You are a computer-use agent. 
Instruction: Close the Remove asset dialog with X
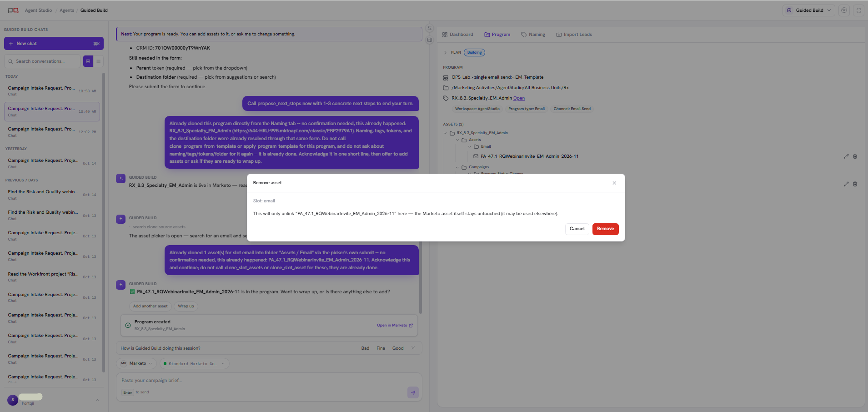click(x=614, y=183)
